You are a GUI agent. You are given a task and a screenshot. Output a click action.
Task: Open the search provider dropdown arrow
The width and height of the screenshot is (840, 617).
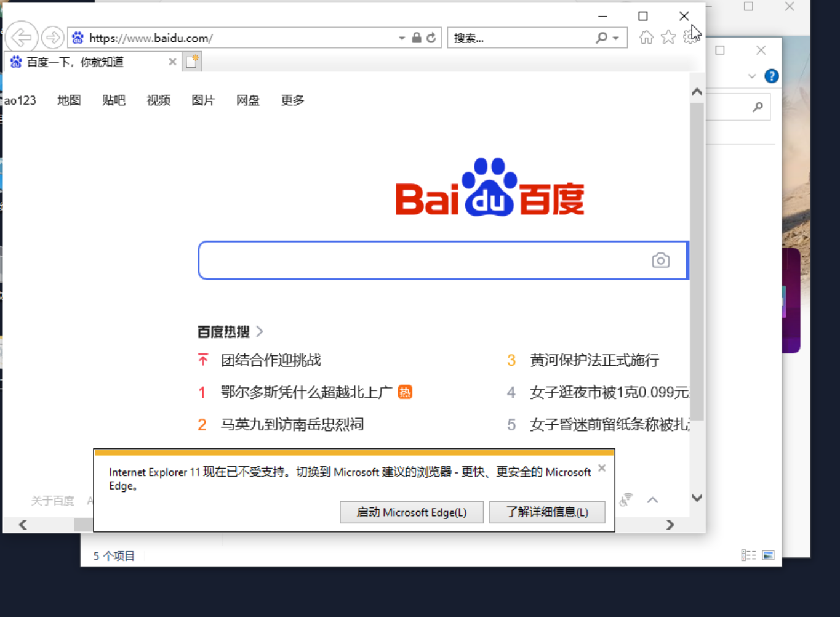click(615, 38)
